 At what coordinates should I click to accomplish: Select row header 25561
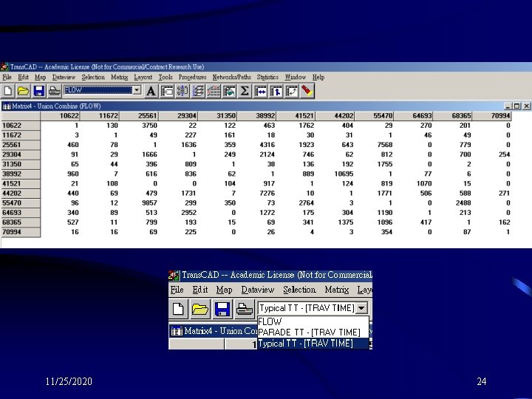pyautogui.click(x=21, y=145)
